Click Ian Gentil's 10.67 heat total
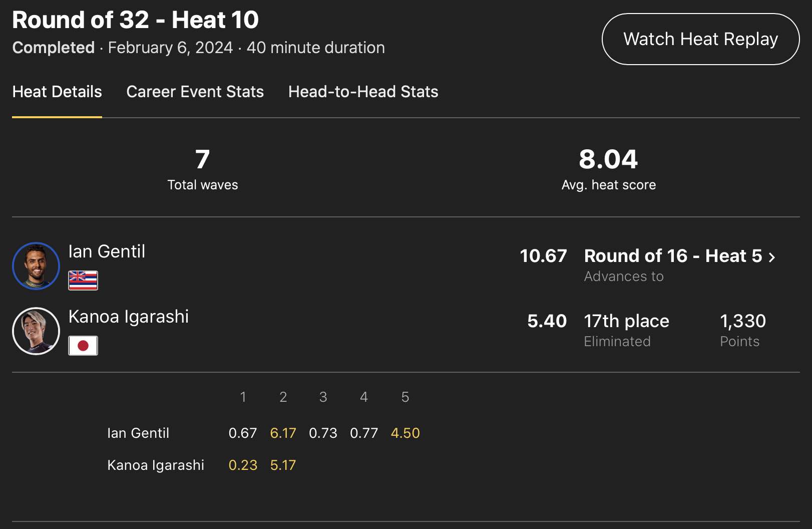 point(543,256)
